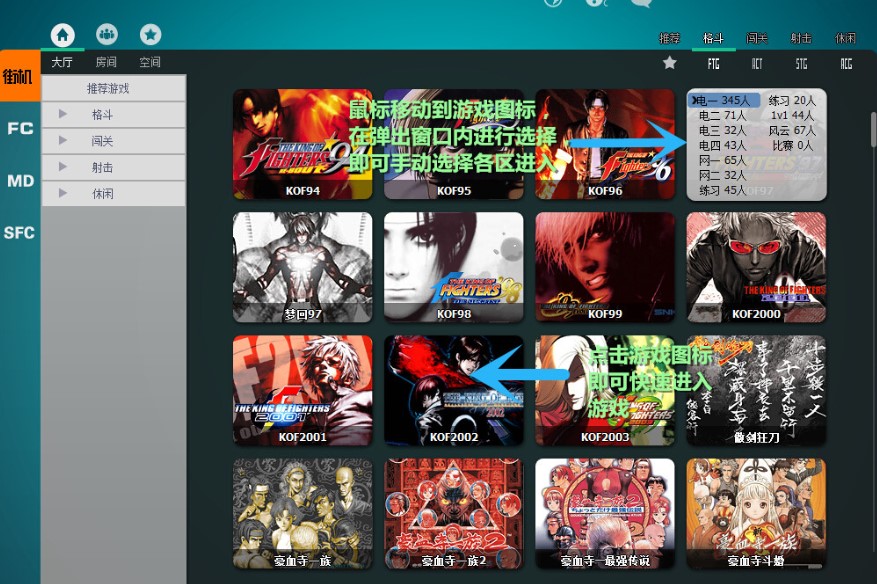Launch the KOF2000 game thumbnail
This screenshot has width=877, height=584.
click(756, 267)
